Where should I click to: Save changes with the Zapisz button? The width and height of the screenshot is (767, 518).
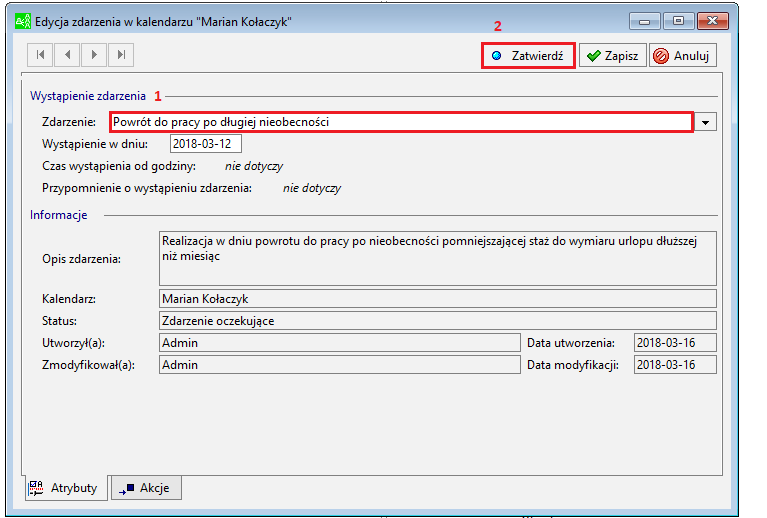[612, 56]
